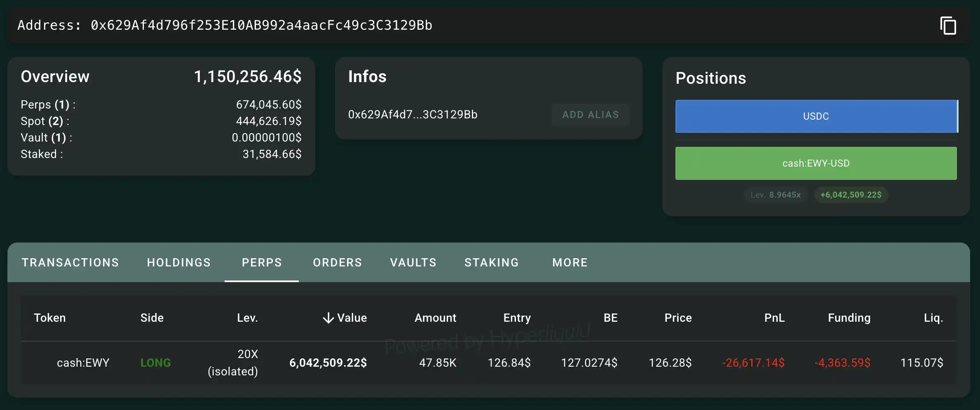Sort by the Value column arrow
Image resolution: width=980 pixels, height=410 pixels.
(328, 318)
